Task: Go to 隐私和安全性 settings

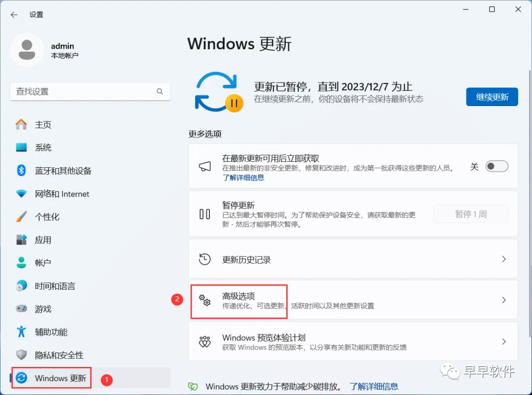Action: coord(90,355)
